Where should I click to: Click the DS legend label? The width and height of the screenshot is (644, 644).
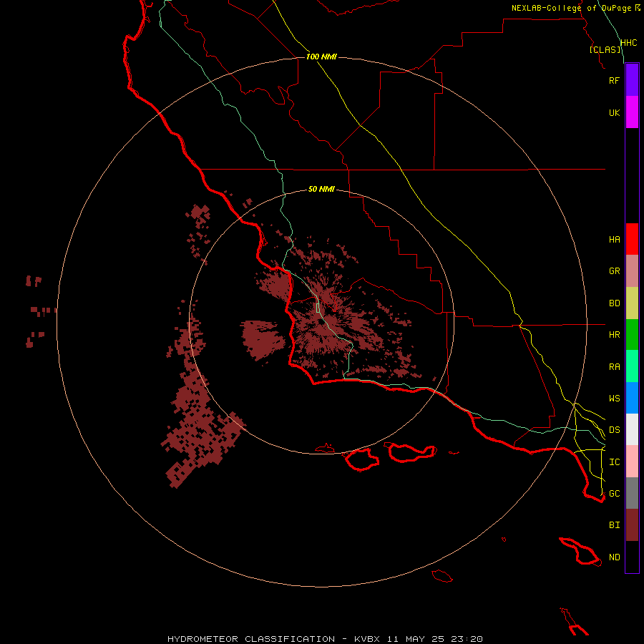[615, 430]
